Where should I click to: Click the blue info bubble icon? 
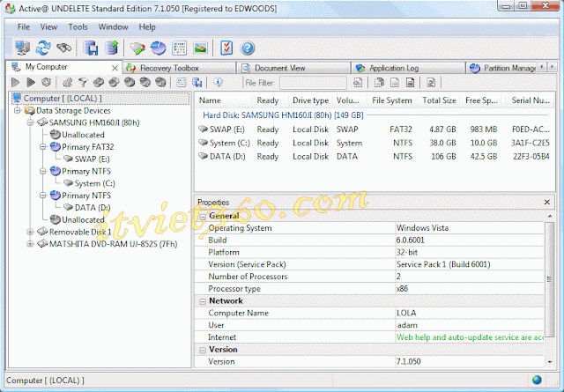218,82
